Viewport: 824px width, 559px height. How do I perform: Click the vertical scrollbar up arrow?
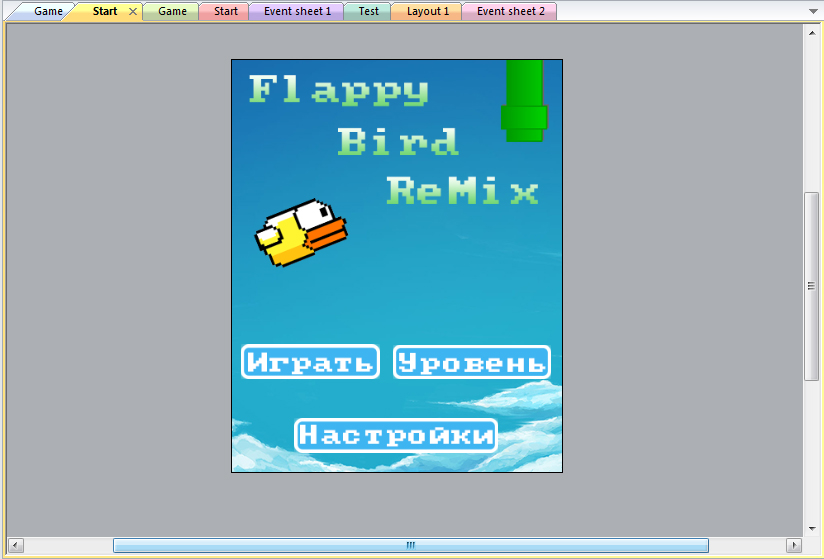pyautogui.click(x=812, y=33)
